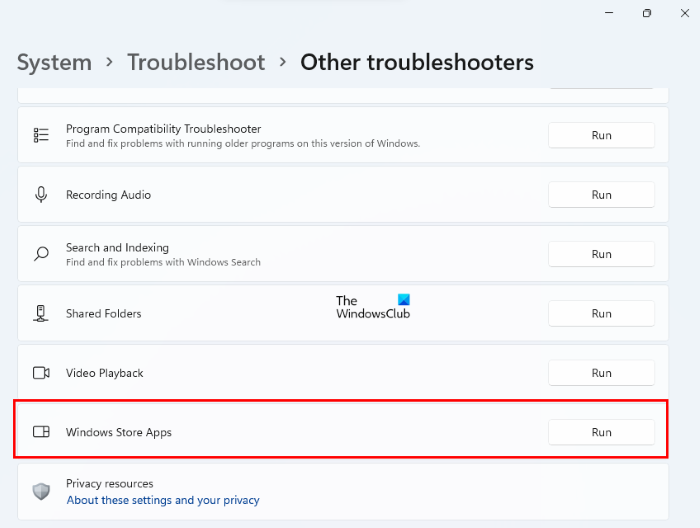Navigate to Troubleshoot in breadcrumb

point(196,62)
